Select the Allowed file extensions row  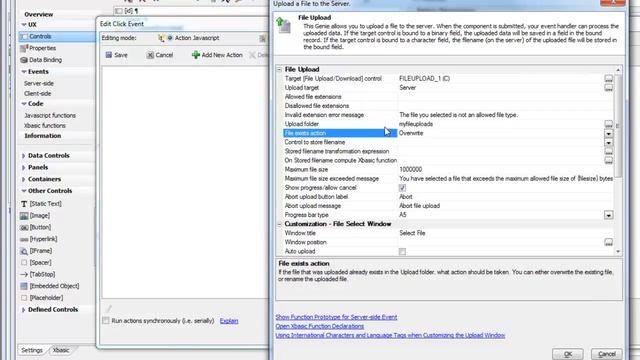point(448,97)
